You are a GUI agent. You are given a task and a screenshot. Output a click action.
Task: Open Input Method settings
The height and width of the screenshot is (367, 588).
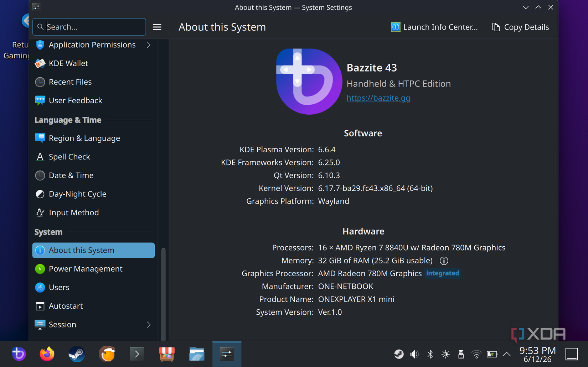tap(93, 213)
